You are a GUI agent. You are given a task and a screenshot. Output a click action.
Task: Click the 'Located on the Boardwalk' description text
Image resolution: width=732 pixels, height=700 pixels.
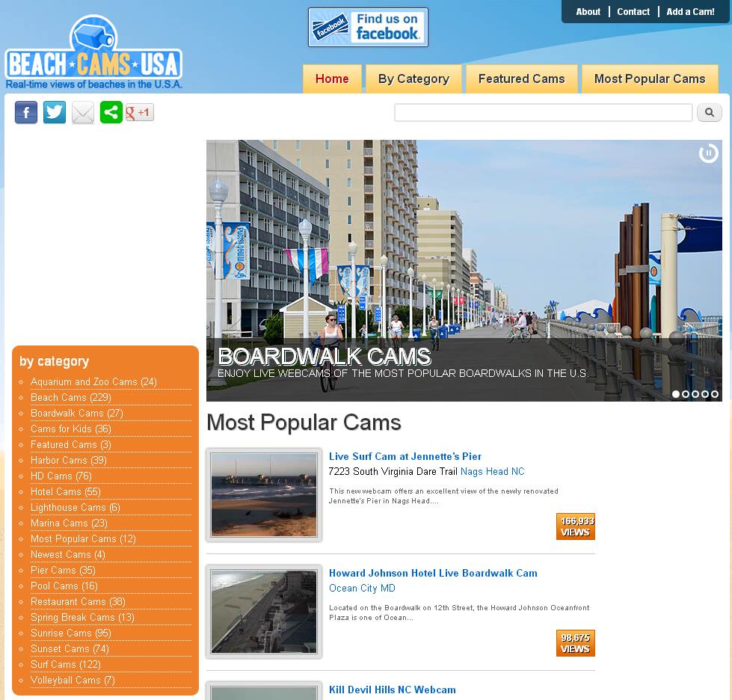459,612
